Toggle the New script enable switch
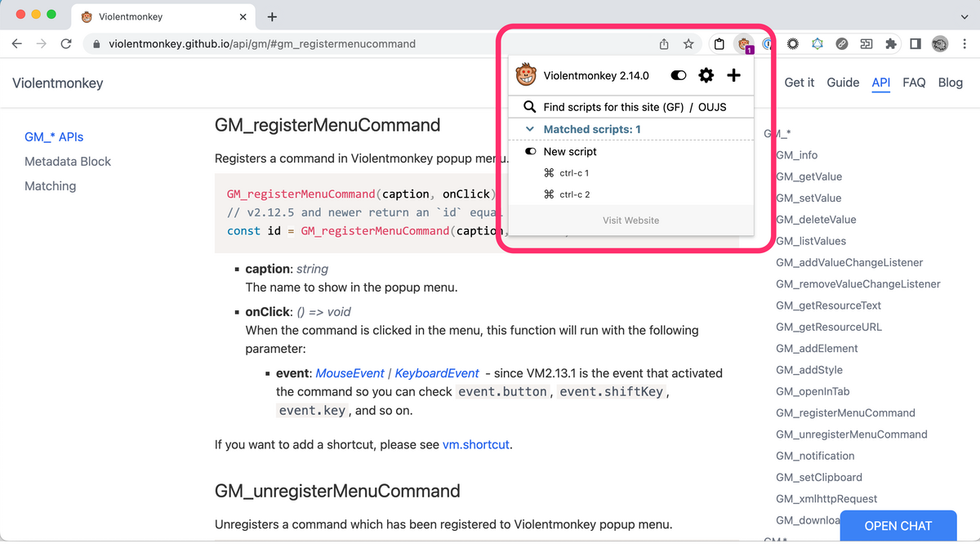This screenshot has width=980, height=557. point(531,152)
